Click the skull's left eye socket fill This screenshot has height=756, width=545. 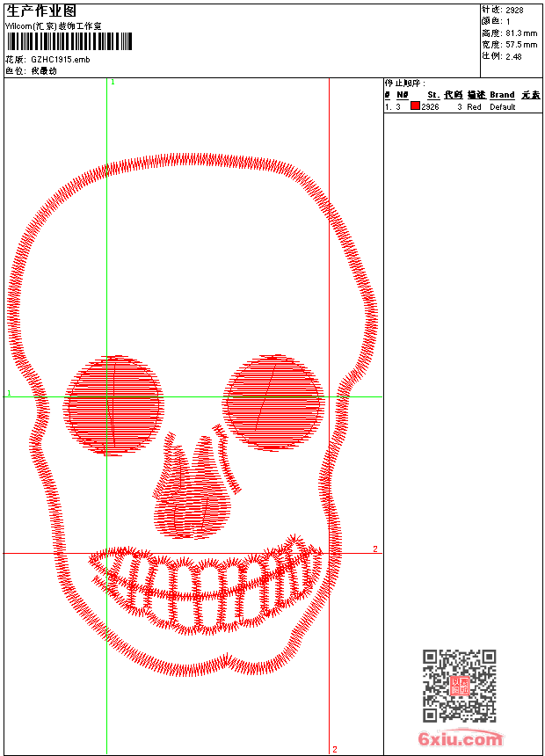tap(114, 404)
